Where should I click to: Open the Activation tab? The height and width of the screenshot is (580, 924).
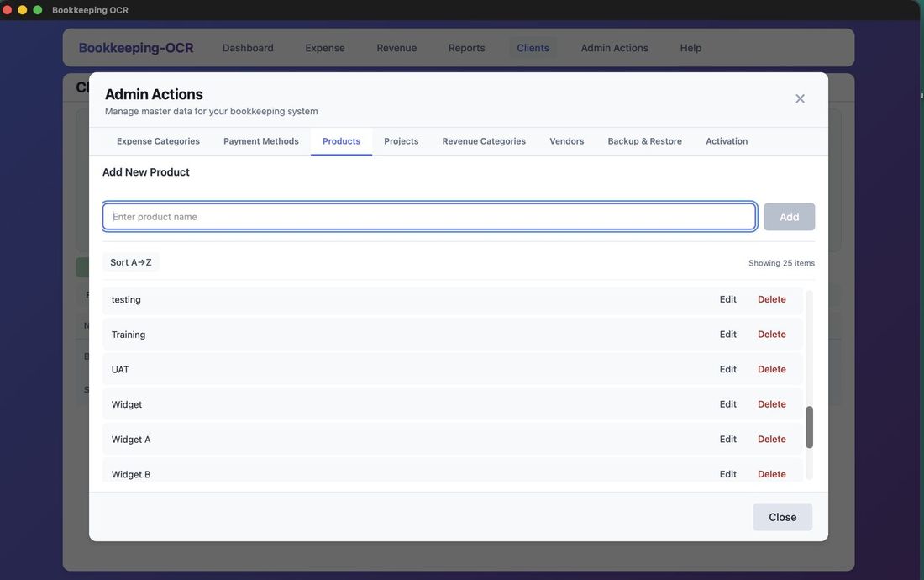pos(726,141)
